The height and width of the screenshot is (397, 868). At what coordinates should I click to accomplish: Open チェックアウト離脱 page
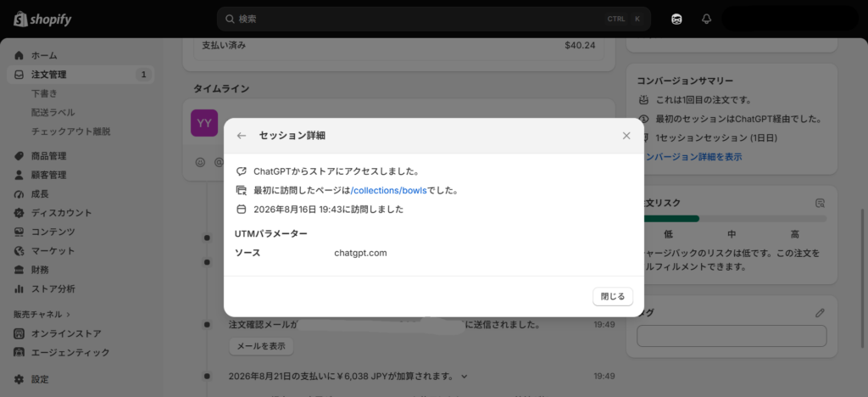pos(71,131)
